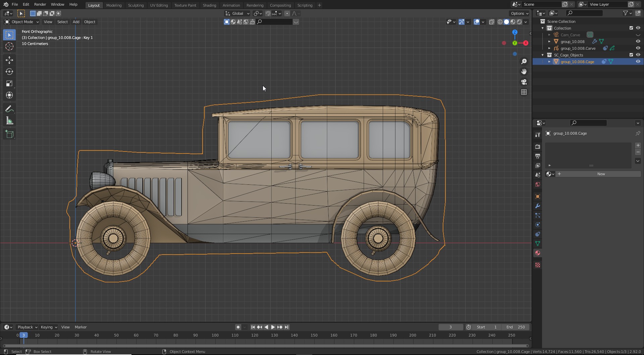Viewport: 644px width, 355px height.
Task: Open the Physics properties tab
Action: tap(538, 225)
